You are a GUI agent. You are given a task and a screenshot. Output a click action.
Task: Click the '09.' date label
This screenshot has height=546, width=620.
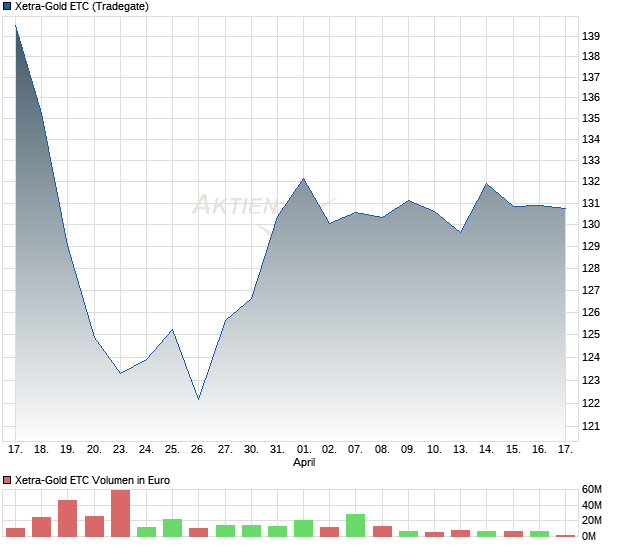click(408, 450)
